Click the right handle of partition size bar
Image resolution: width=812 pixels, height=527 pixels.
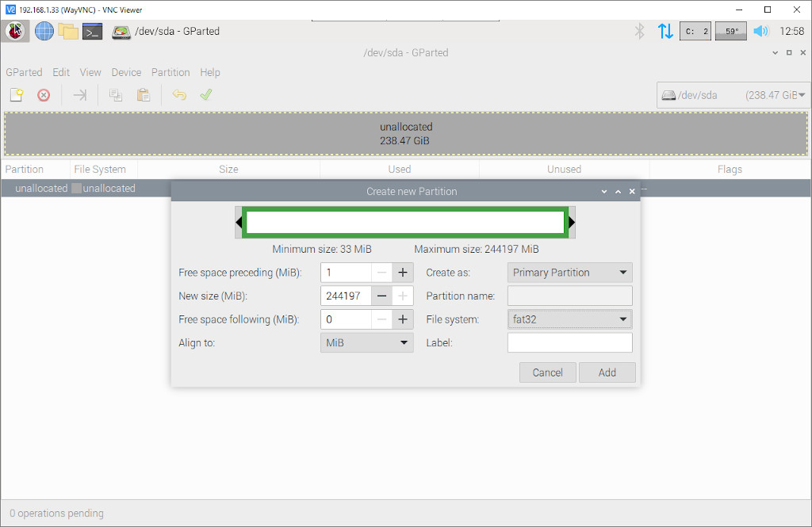[572, 223]
